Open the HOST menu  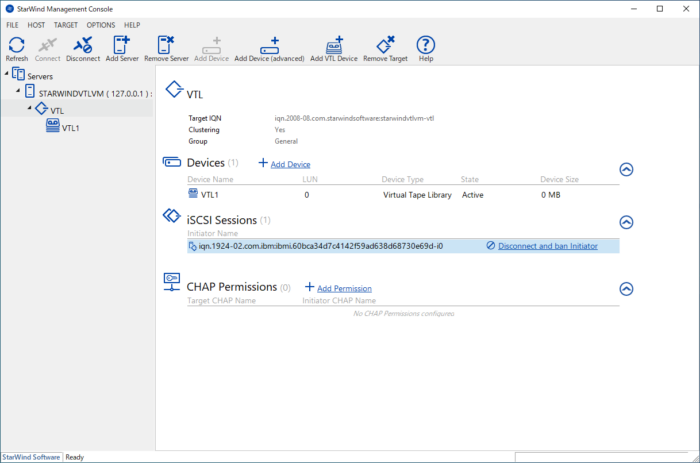point(36,25)
